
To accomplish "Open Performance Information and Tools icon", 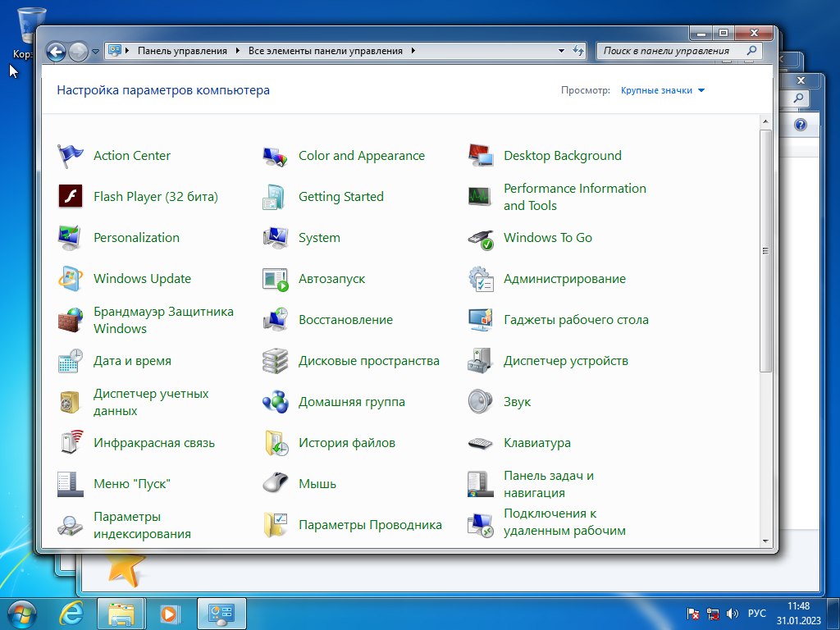I will (x=481, y=197).
